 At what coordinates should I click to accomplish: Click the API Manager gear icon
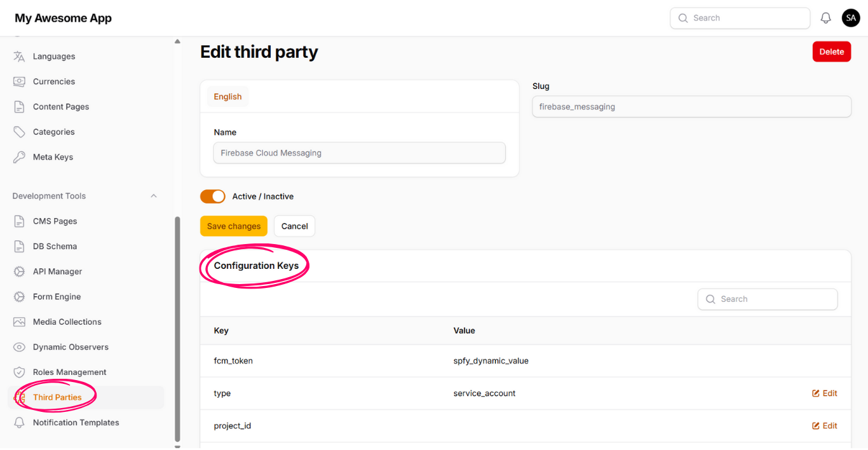[19, 271]
